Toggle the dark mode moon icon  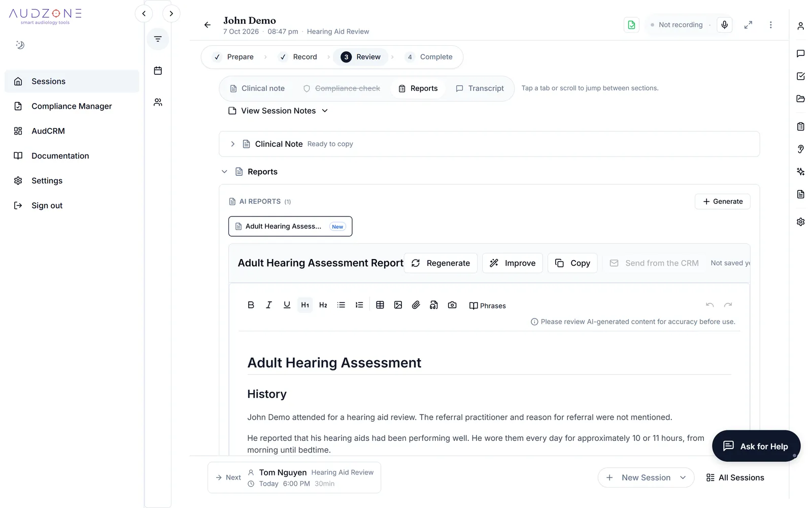point(20,45)
